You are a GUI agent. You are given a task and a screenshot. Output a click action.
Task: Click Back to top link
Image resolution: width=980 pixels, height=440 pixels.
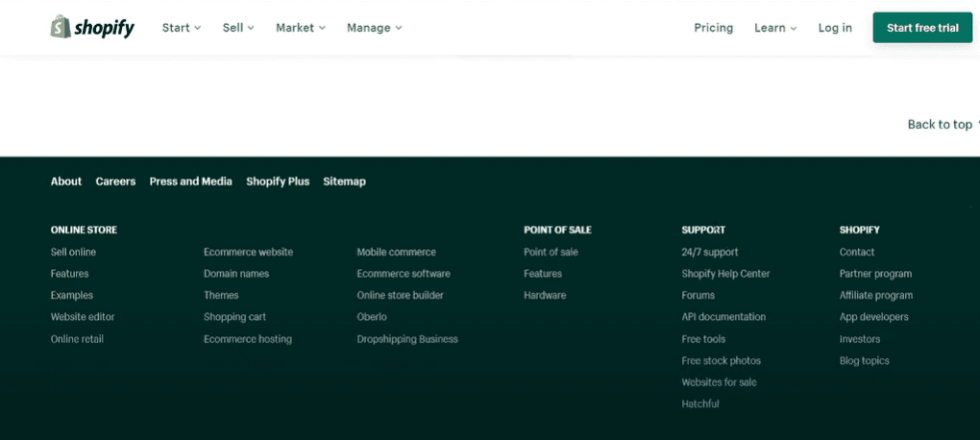click(943, 124)
